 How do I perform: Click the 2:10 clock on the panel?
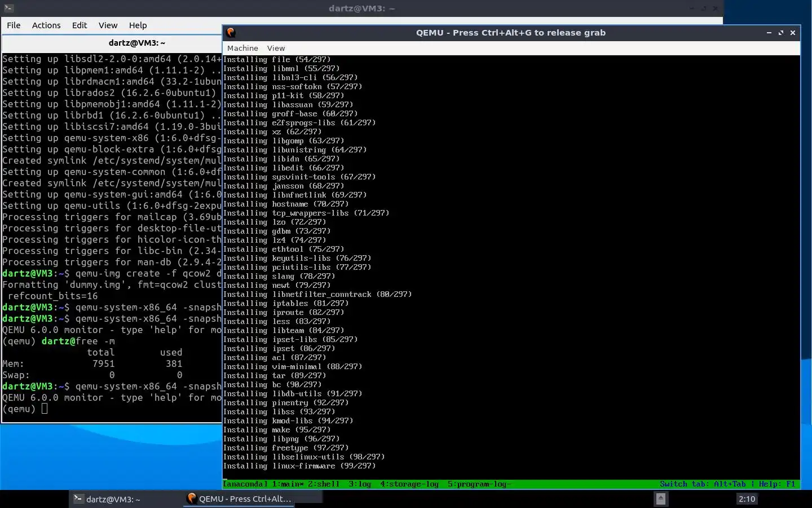point(747,499)
